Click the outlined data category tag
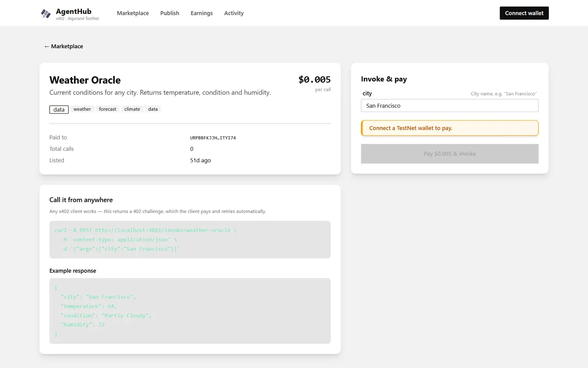Screen dimensions: 588x368 tap(59, 109)
